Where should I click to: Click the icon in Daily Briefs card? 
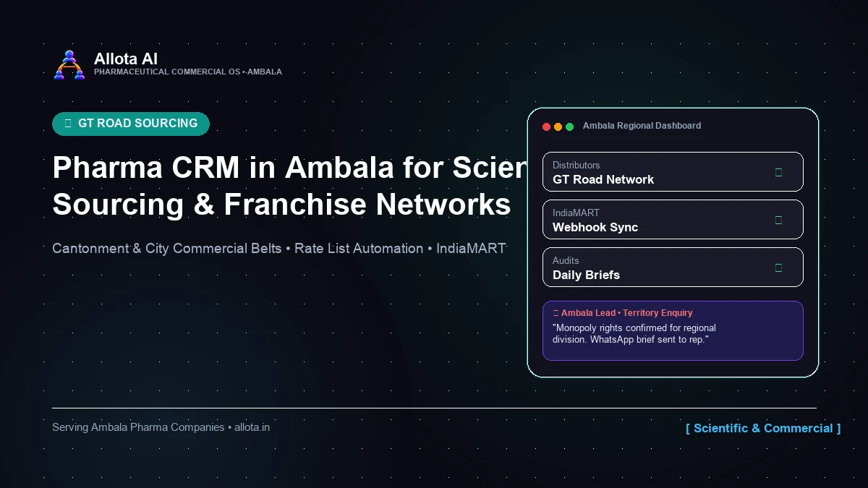click(778, 267)
